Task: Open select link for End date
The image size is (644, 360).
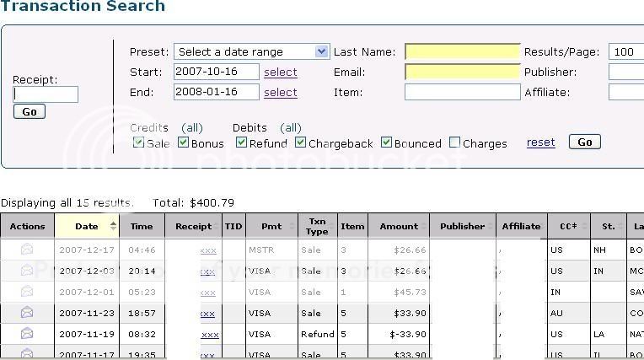Action: (x=281, y=92)
